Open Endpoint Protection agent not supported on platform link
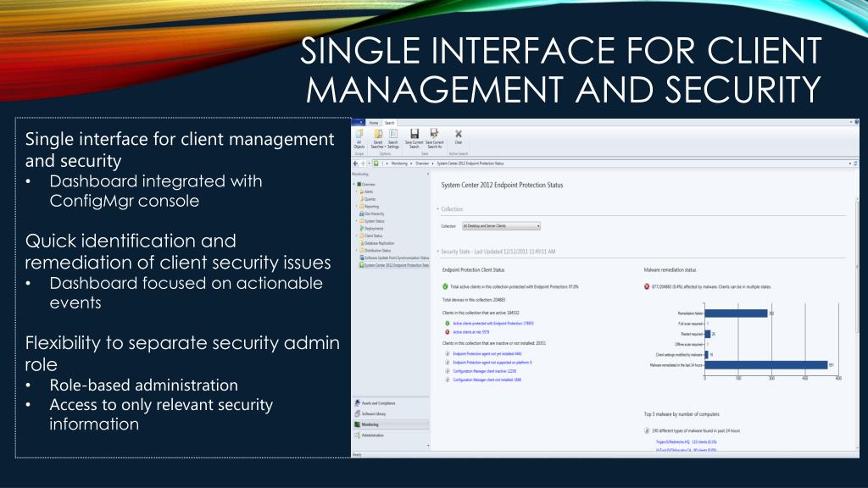The height and width of the screenshot is (488, 868). (492, 363)
